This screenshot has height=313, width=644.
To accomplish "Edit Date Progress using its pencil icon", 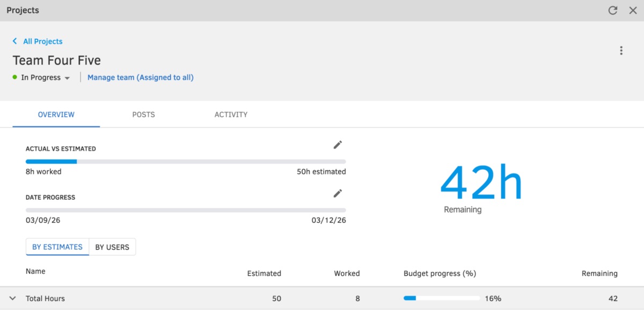I will (338, 193).
